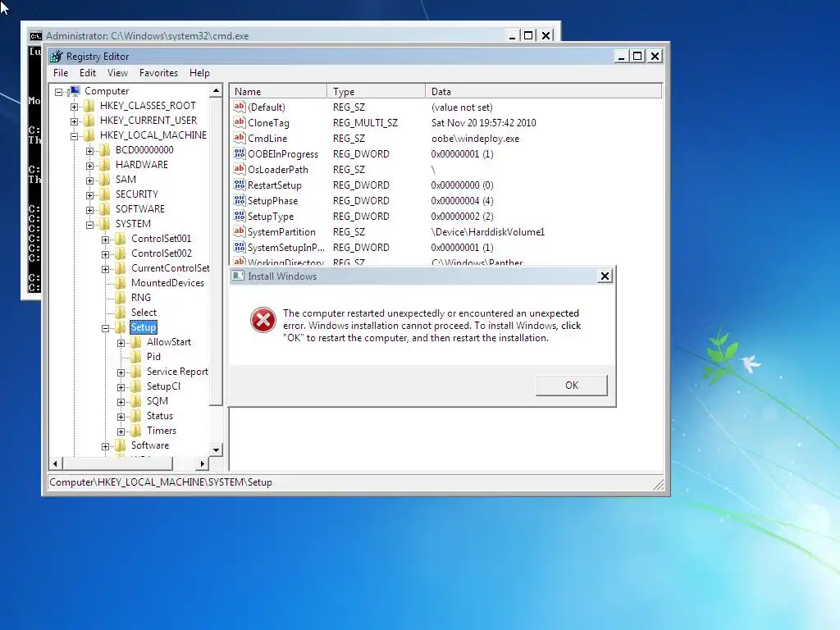840x630 pixels.
Task: Click the SetupPhase DWORD value icon
Action: [240, 200]
